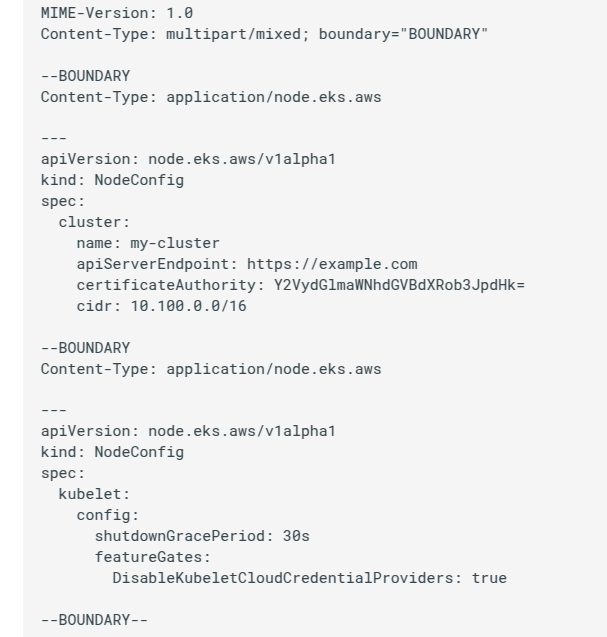Click the cidr 10.100.0.0/16 value
The image size is (607, 637).
[x=189, y=306]
